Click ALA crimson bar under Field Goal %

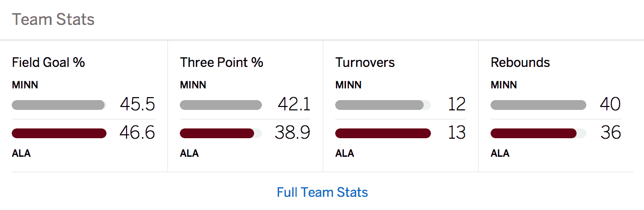pos(59,133)
